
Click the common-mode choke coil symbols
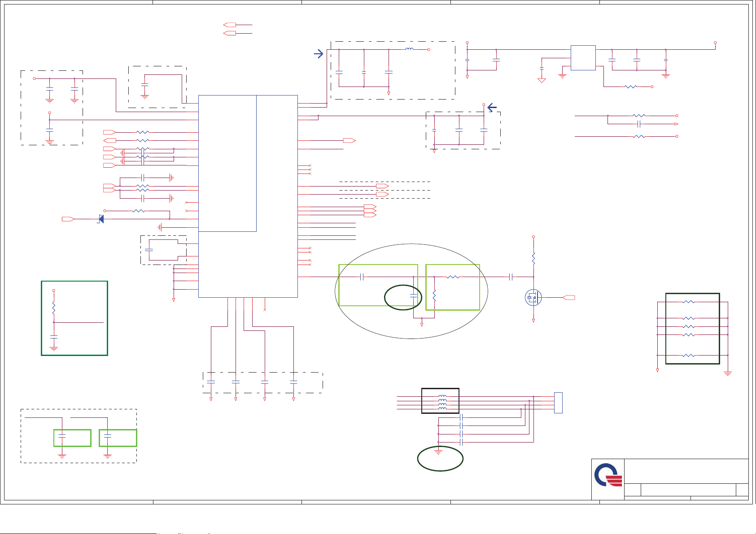pos(442,403)
